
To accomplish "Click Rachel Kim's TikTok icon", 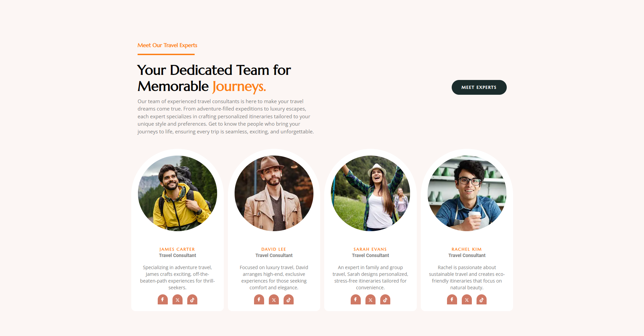I will pos(482,300).
